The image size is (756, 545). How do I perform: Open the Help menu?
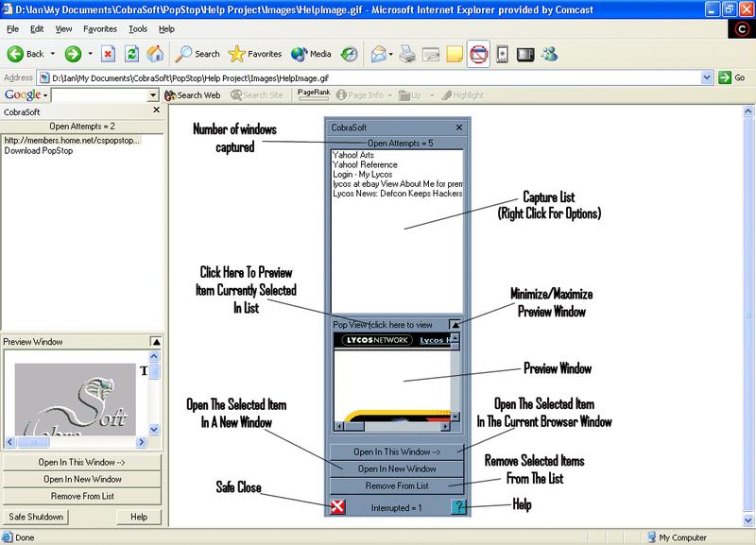[x=166, y=29]
